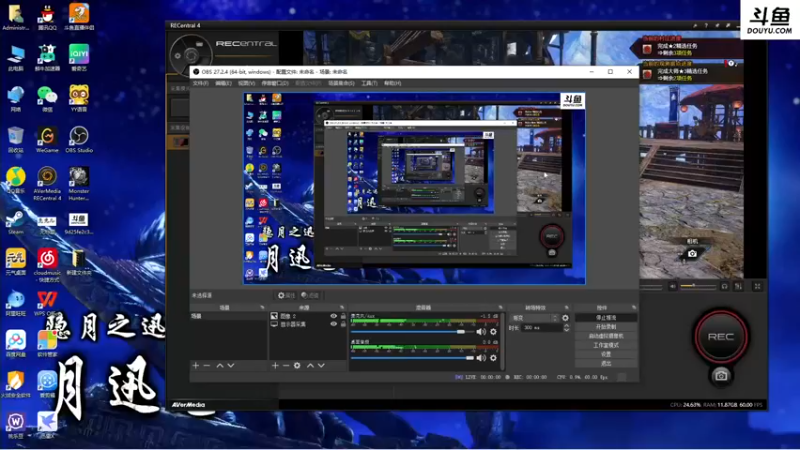Viewport: 800px width, 450px height.
Task: Open OBS Settings from controls panel
Action: pos(606,354)
